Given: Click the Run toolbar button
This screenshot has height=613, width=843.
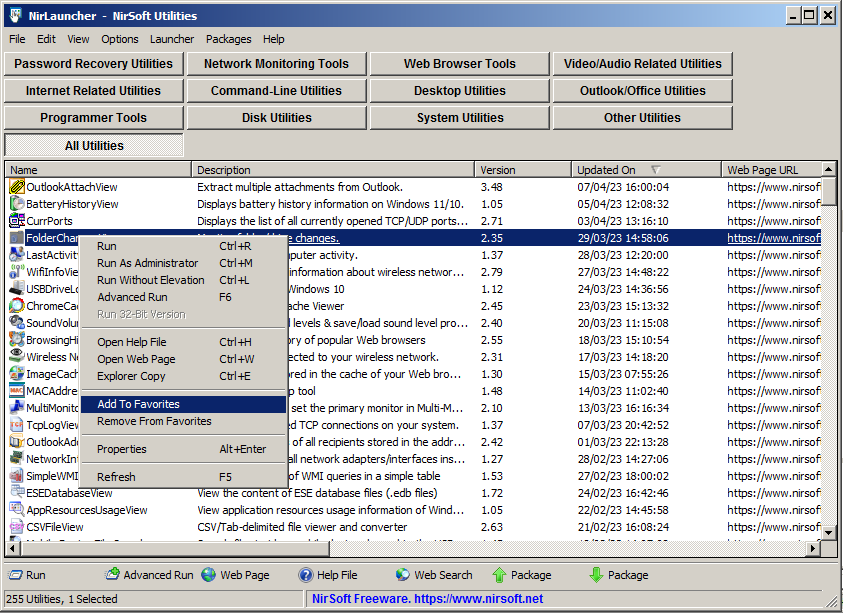Looking at the screenshot, I should point(27,575).
